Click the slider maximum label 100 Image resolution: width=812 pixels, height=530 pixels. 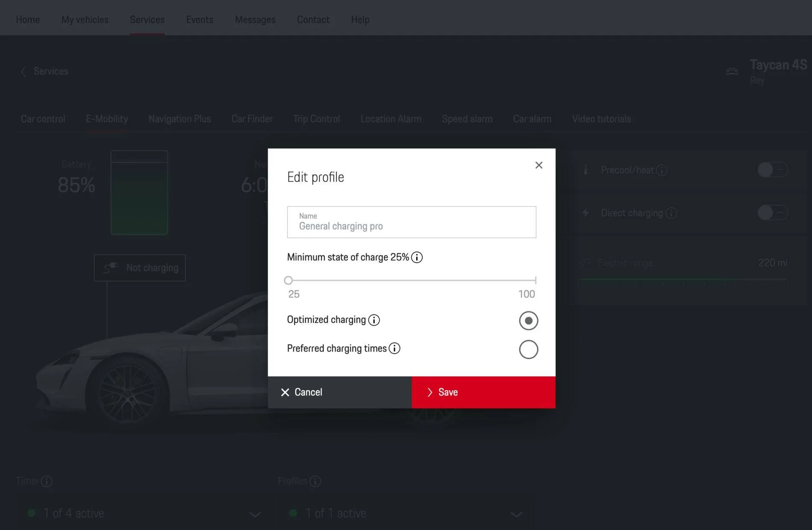tap(527, 294)
